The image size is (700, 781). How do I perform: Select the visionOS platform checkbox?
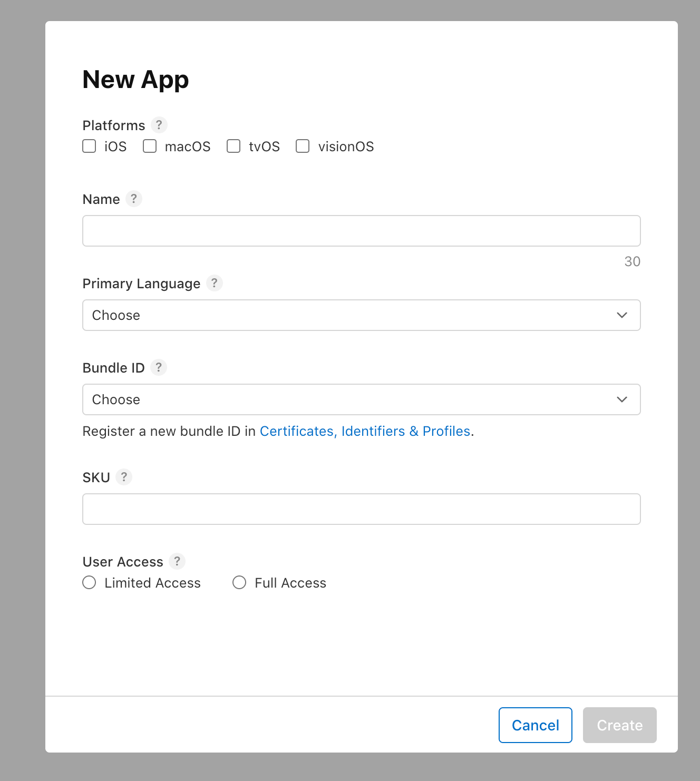[303, 146]
